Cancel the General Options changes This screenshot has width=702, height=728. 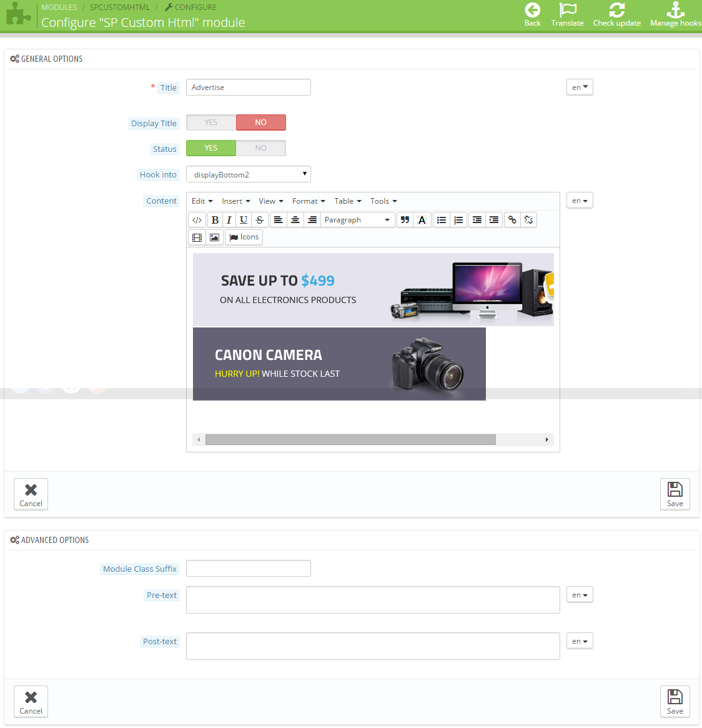31,494
